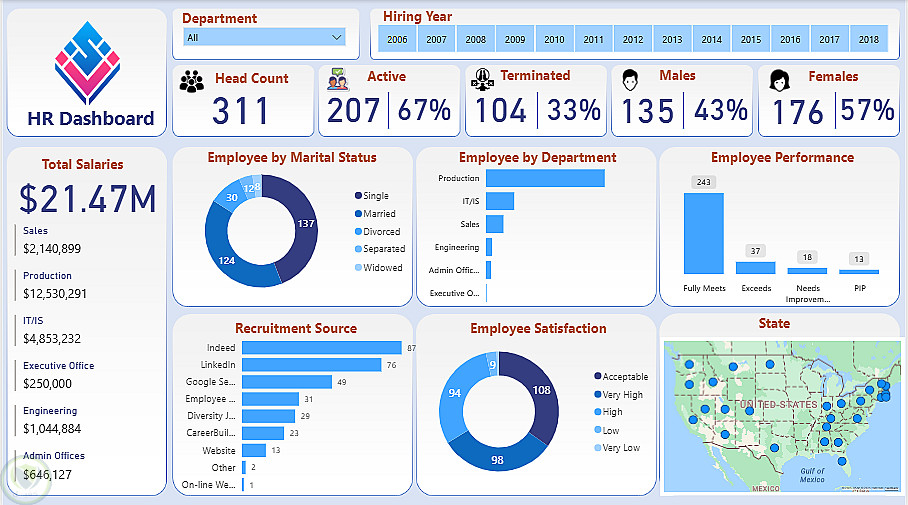Click the Terminated employees icon

(x=482, y=79)
